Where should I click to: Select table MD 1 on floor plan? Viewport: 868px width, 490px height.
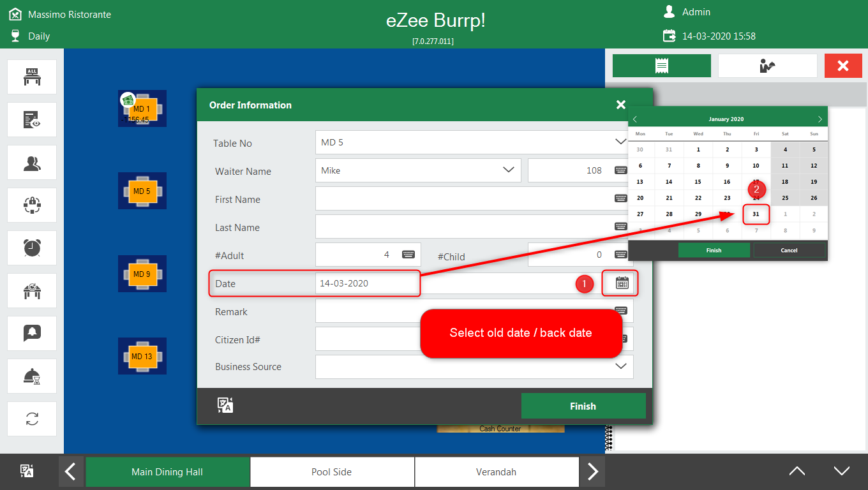pos(142,108)
